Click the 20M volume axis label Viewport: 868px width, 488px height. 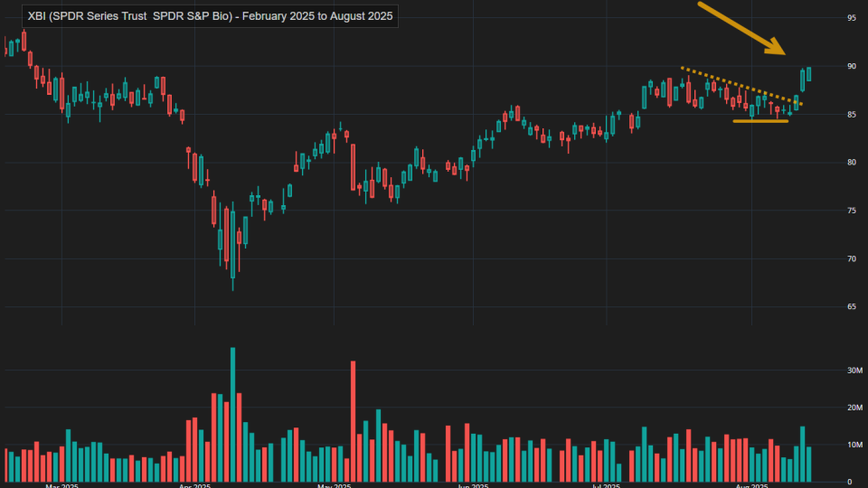(x=854, y=408)
